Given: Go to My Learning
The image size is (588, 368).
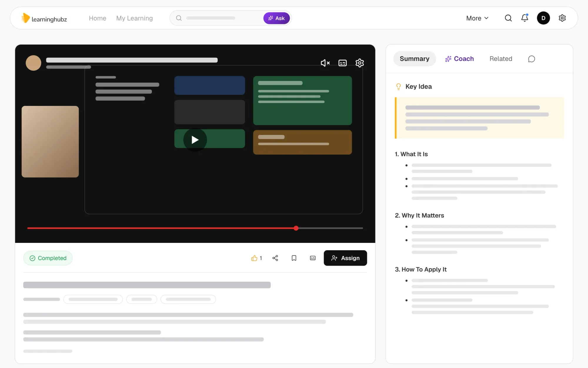Looking at the screenshot, I should point(134,18).
